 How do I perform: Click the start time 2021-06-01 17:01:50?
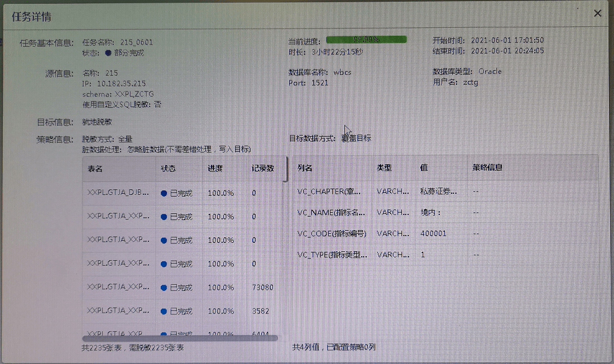tap(507, 40)
